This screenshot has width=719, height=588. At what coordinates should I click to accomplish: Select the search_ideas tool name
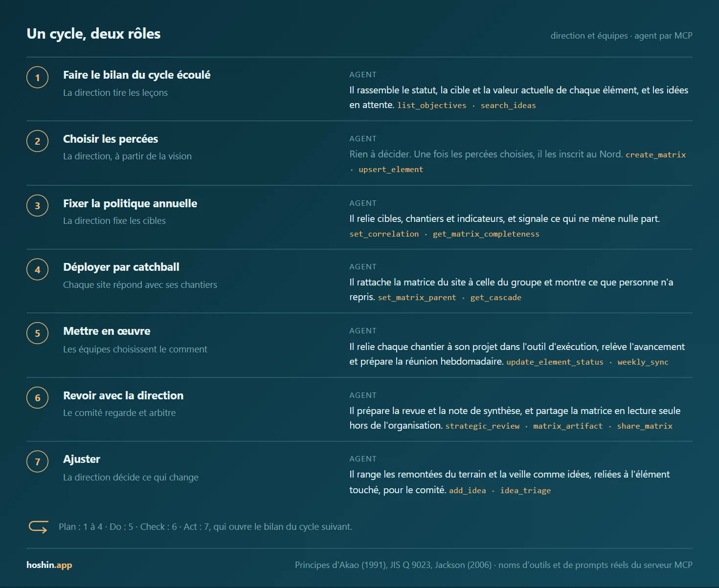pyautogui.click(x=508, y=106)
